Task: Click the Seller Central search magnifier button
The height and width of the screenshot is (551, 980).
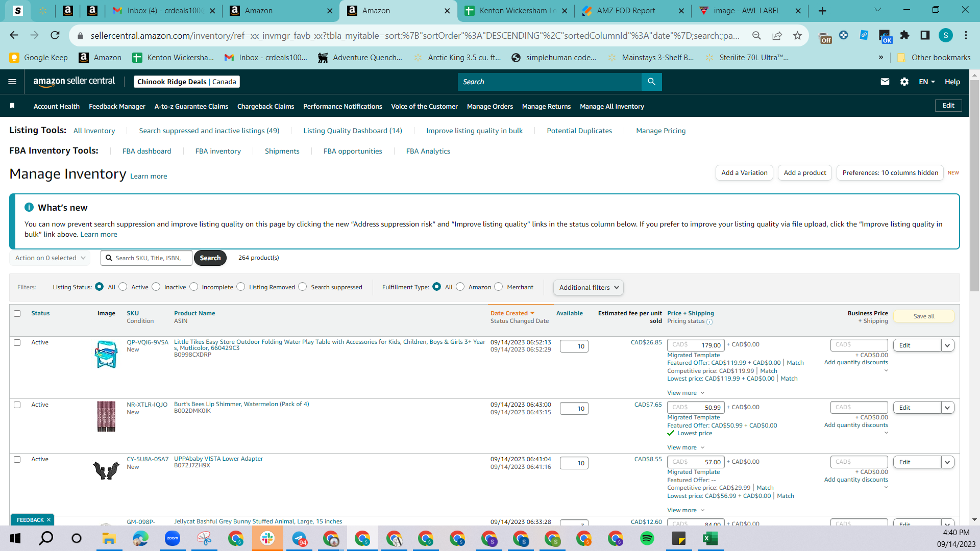Action: pos(651,82)
